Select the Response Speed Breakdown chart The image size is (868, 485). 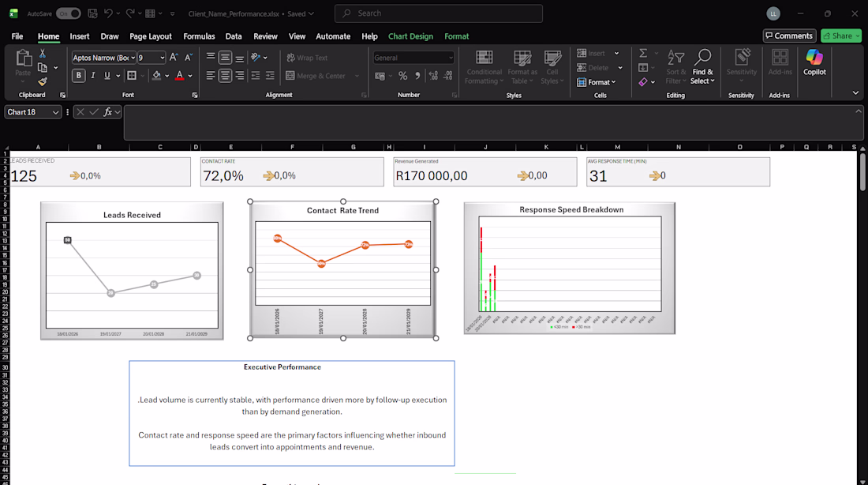570,269
